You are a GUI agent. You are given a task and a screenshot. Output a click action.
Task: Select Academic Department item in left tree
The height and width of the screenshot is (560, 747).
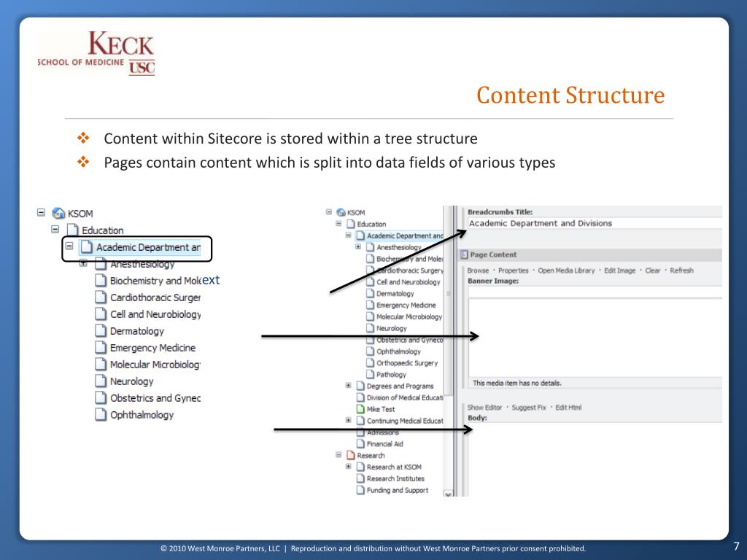[x=148, y=247]
